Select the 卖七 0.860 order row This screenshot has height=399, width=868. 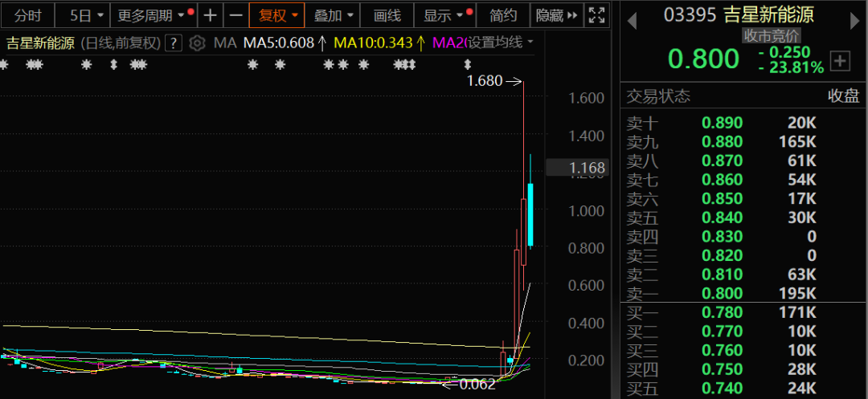(743, 180)
